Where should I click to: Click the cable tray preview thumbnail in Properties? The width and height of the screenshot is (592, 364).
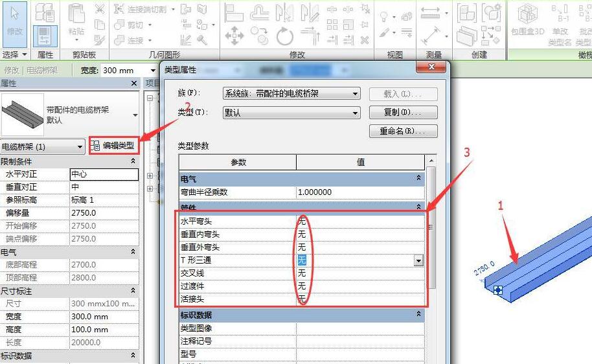[22, 115]
